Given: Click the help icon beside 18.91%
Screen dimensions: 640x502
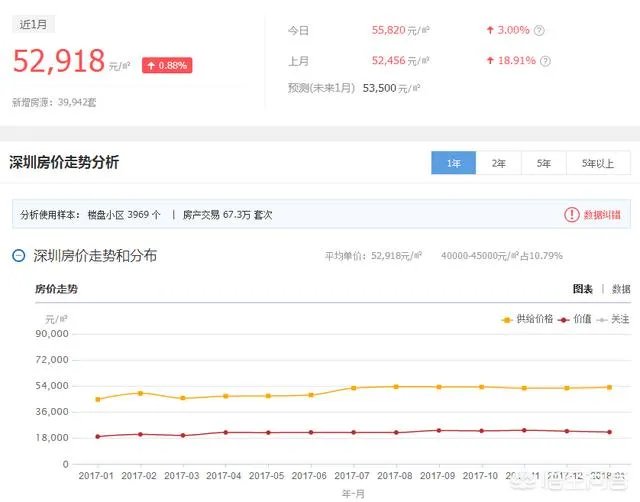Looking at the screenshot, I should 545,61.
